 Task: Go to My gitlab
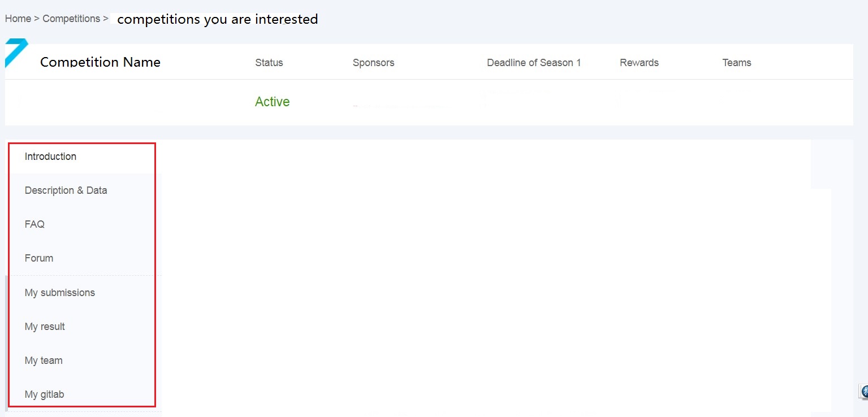point(44,394)
